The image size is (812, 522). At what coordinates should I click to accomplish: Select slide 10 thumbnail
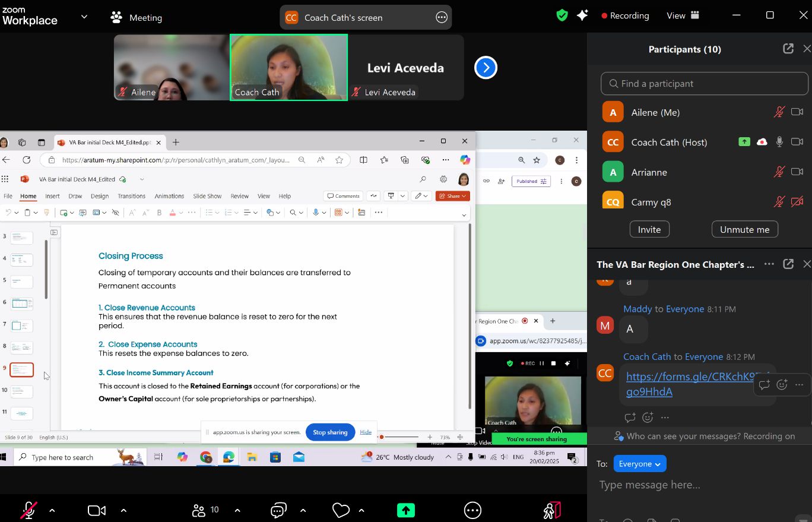pos(22,391)
